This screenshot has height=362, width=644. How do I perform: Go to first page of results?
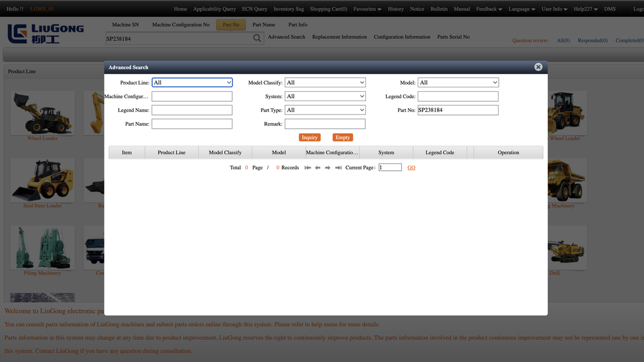click(308, 168)
